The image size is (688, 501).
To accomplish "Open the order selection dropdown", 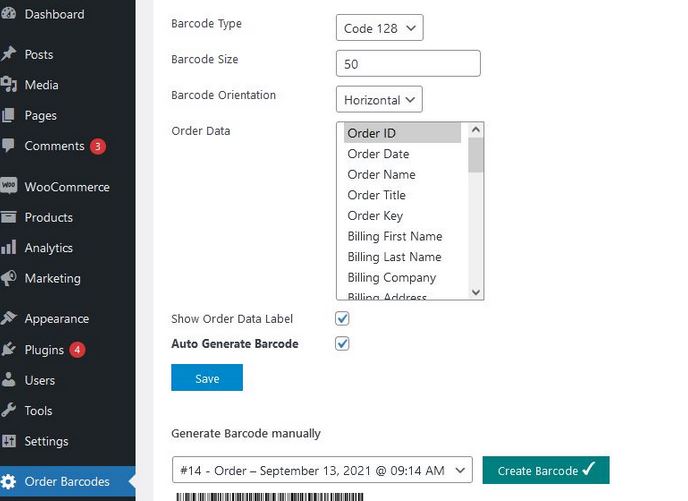I will [x=322, y=470].
